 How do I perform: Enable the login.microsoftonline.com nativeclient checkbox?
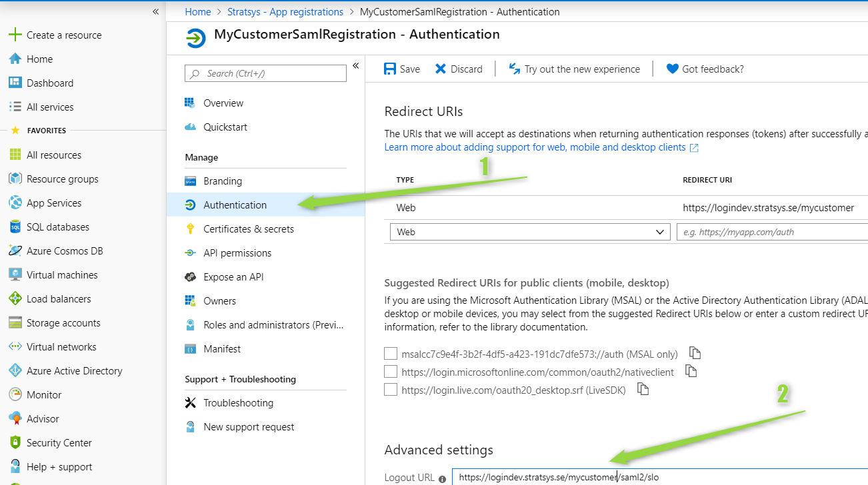click(x=391, y=372)
